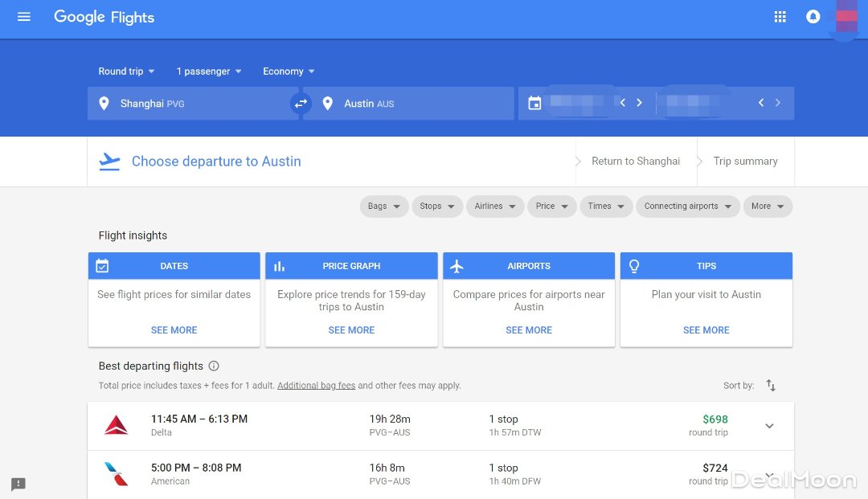Open the Round trip dropdown

pyautogui.click(x=126, y=72)
